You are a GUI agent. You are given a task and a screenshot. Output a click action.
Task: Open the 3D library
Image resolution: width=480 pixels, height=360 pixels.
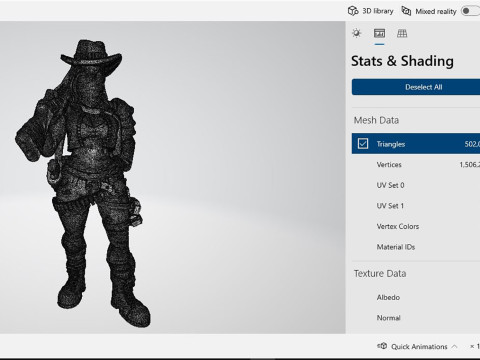click(370, 11)
